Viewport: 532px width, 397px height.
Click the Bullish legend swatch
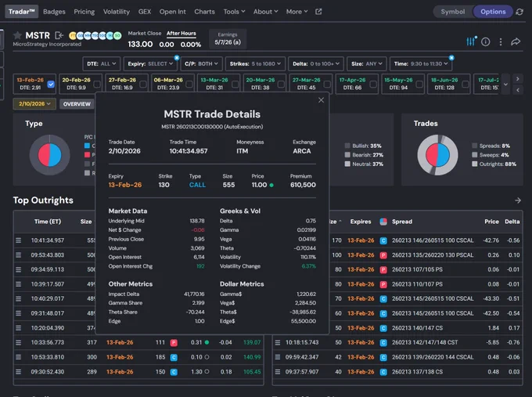(x=347, y=146)
